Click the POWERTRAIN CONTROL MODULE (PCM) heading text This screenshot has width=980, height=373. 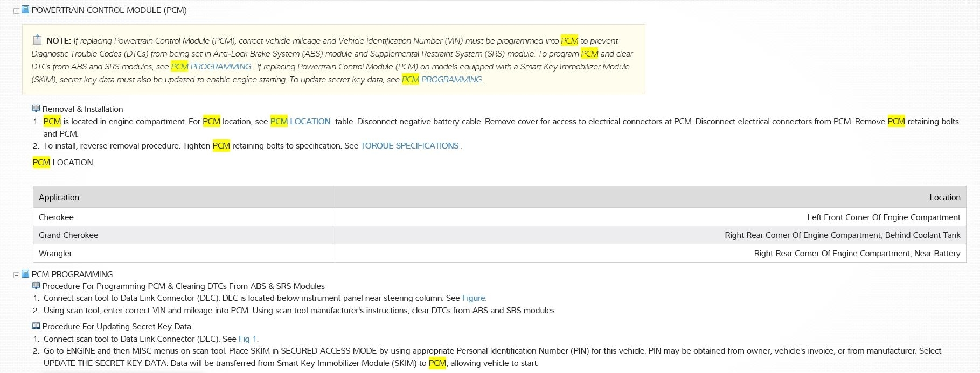pos(109,10)
